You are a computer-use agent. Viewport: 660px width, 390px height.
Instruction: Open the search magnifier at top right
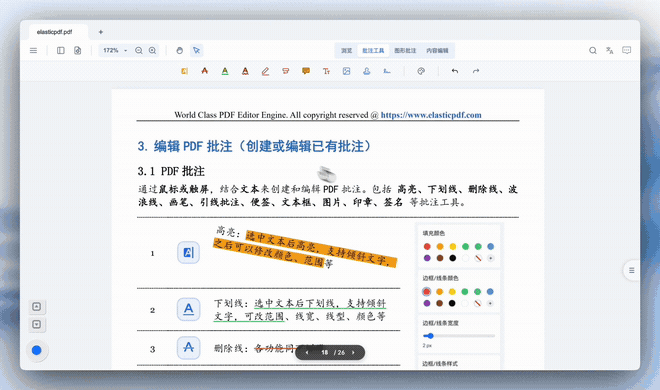point(593,50)
